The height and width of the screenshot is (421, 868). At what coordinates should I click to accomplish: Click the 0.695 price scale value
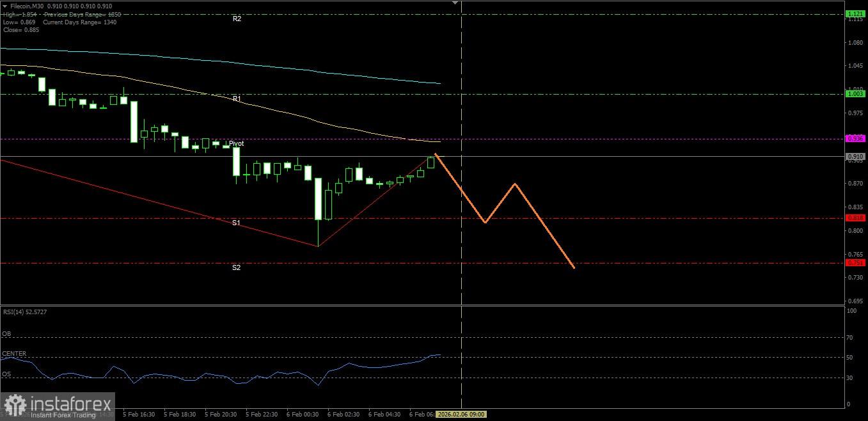[856, 301]
